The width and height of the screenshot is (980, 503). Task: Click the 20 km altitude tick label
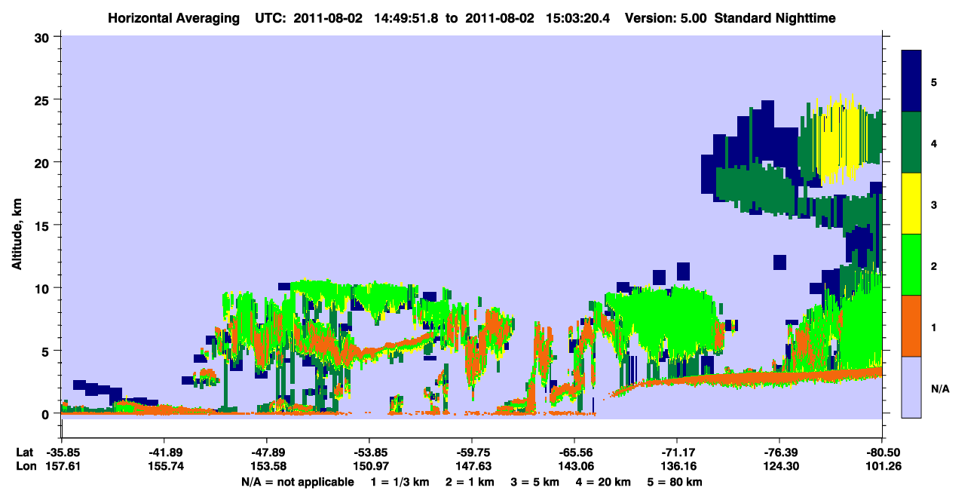(x=44, y=162)
